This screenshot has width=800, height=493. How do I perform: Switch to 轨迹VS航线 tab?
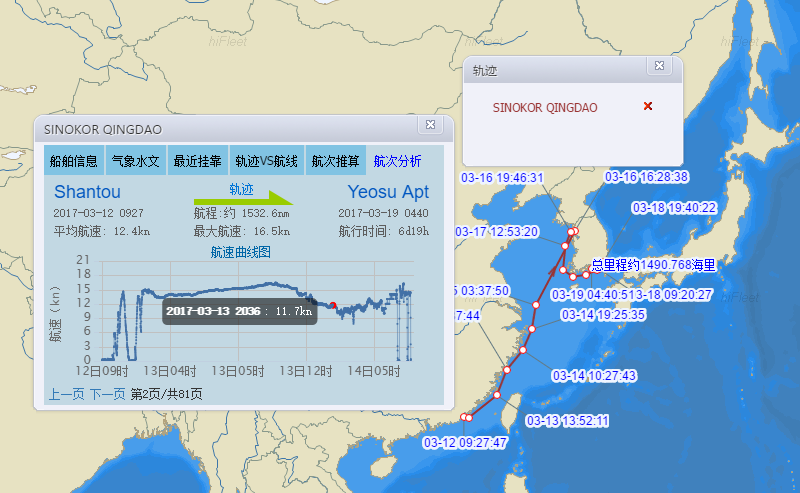point(266,161)
